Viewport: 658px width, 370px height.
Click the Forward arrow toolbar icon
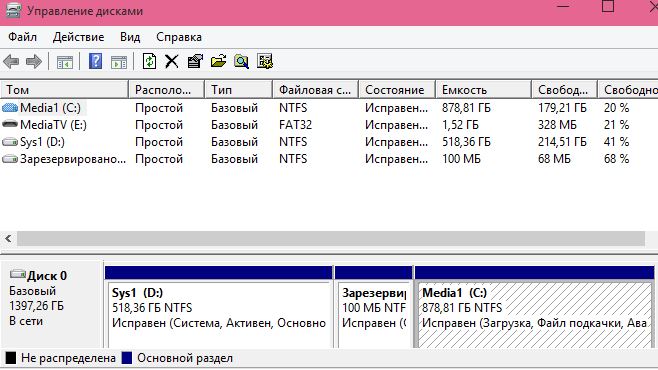34,62
